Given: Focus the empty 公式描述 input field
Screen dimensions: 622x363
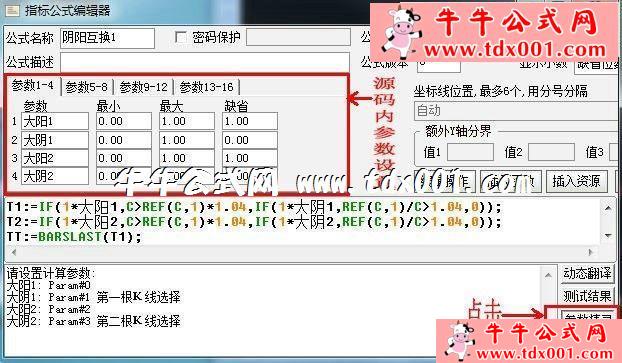Looking at the screenshot, I should click(205, 62).
